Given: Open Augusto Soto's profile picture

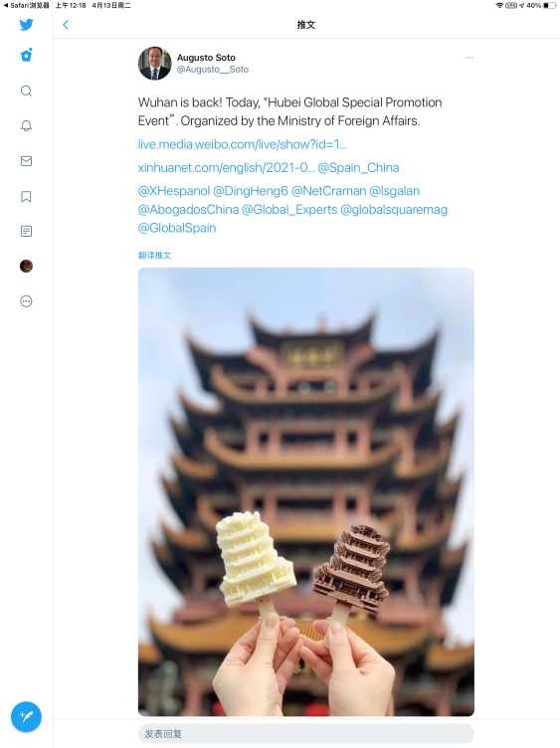Looking at the screenshot, I should (154, 64).
